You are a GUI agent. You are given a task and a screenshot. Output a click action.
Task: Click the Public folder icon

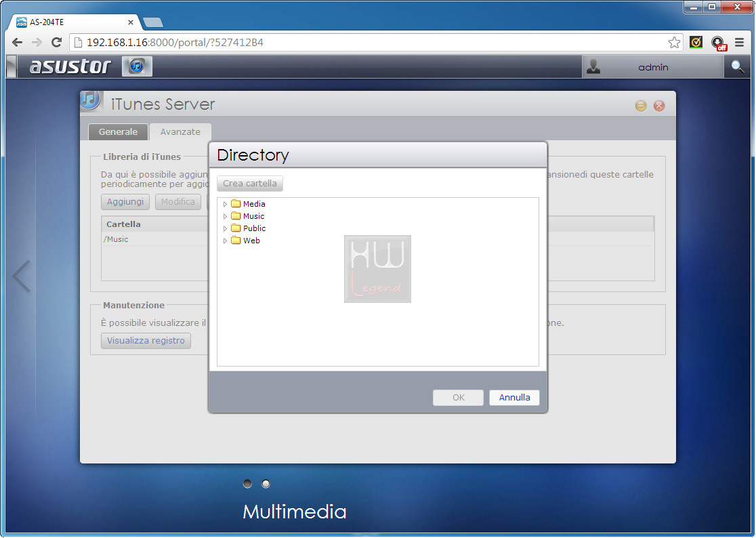236,228
